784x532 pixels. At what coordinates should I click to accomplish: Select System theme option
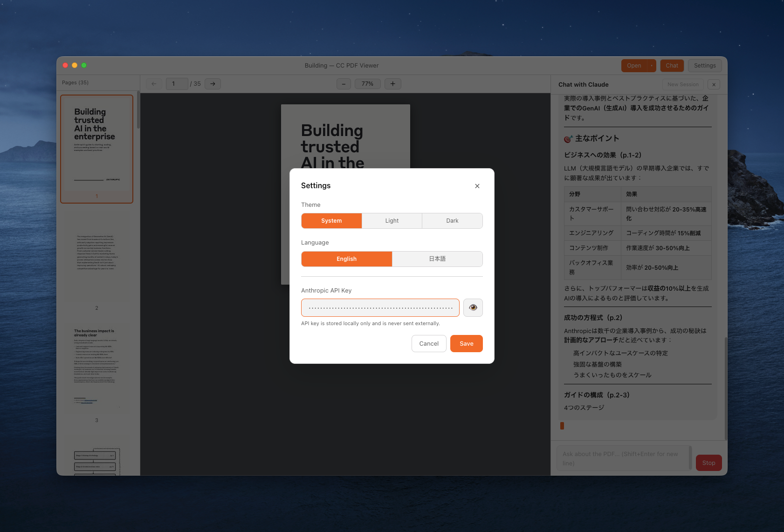coord(331,221)
